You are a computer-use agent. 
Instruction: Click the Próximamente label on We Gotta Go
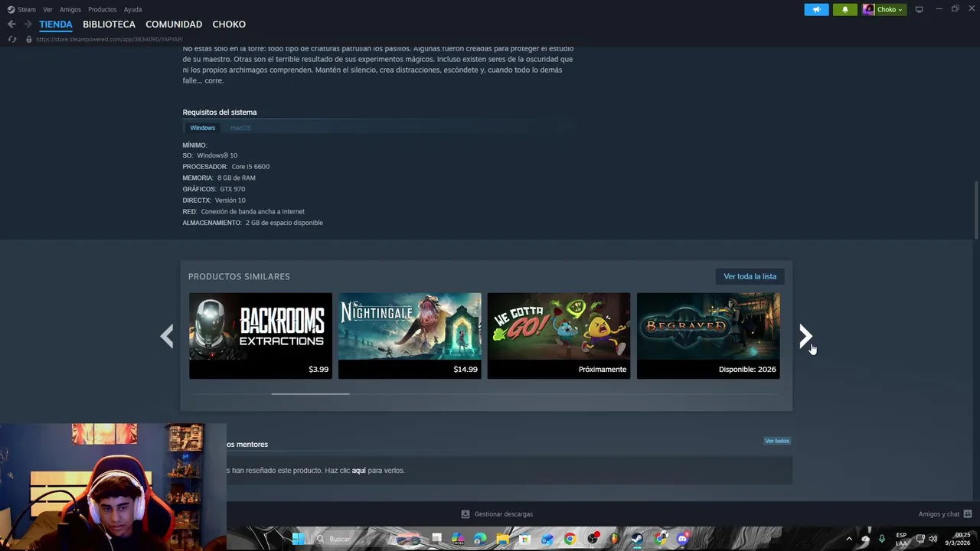click(x=603, y=370)
